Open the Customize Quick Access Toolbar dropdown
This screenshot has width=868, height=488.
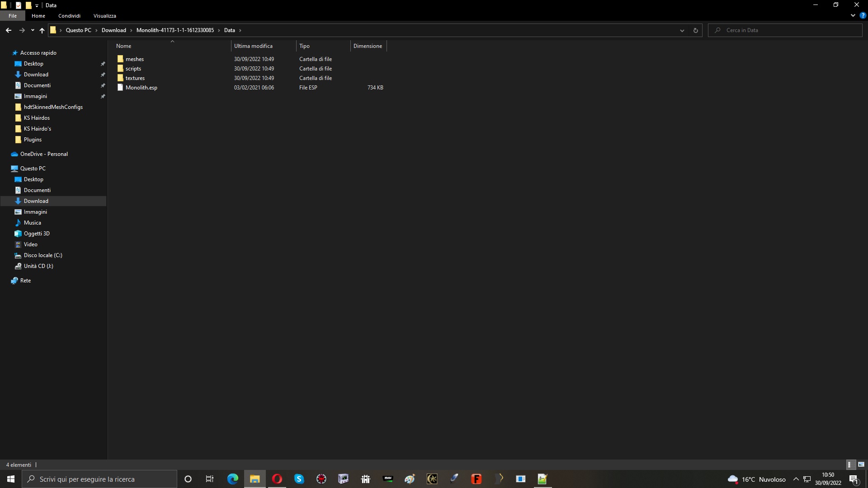click(x=37, y=5)
